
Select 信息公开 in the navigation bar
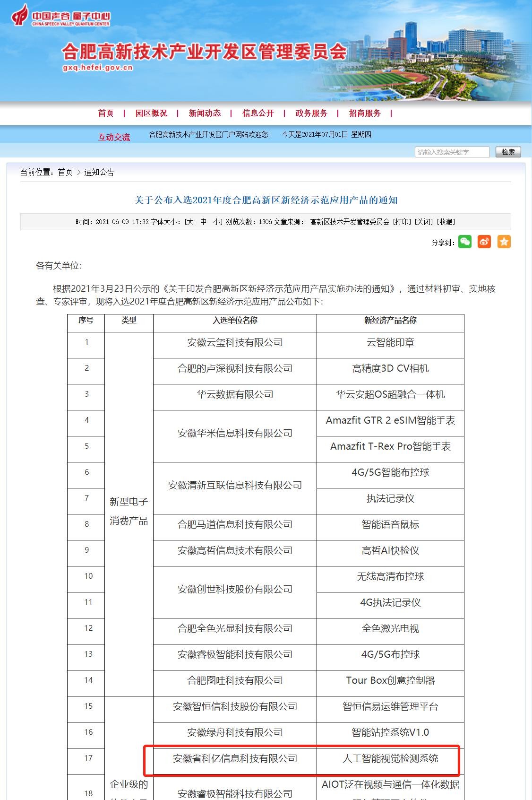258,113
